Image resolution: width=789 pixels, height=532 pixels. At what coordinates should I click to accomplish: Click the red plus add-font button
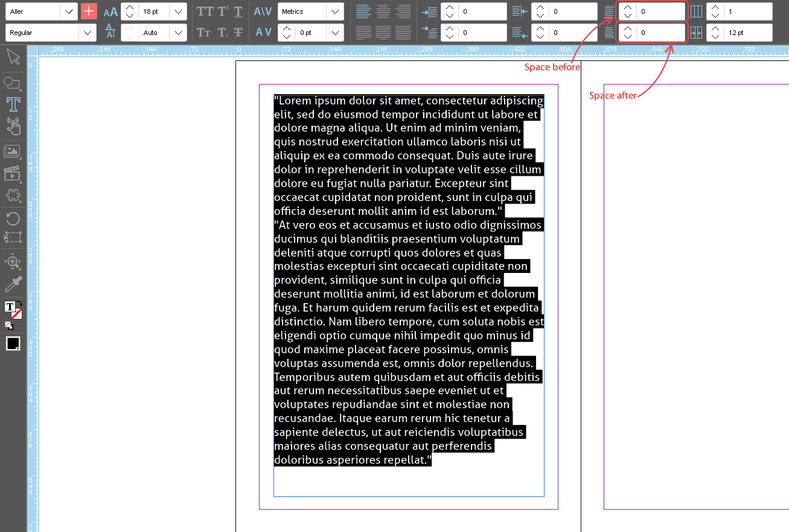tap(89, 11)
